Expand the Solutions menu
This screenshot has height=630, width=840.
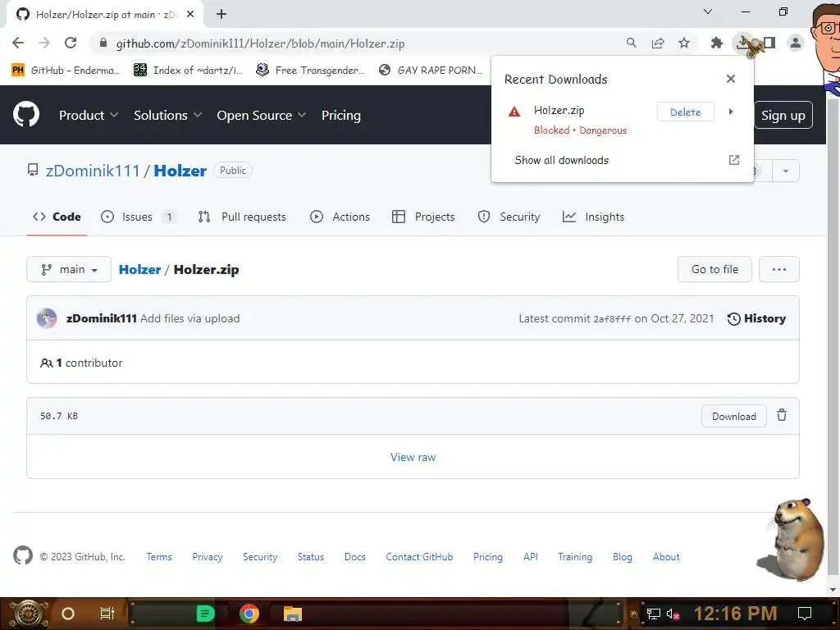point(167,115)
